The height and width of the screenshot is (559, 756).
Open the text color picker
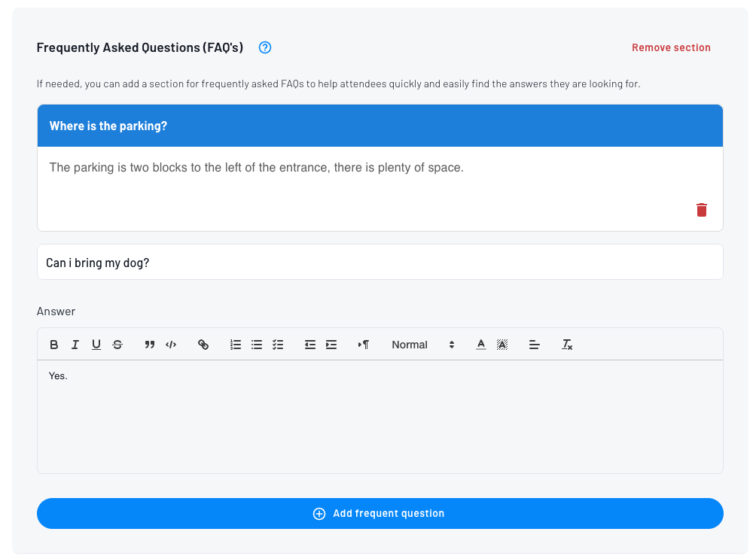point(481,345)
